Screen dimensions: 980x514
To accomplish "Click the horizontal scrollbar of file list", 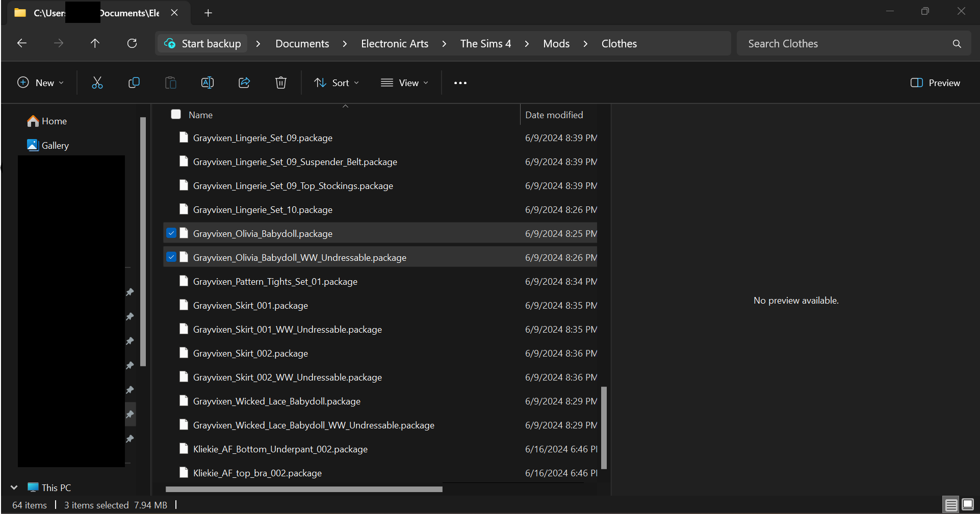I will click(x=304, y=490).
